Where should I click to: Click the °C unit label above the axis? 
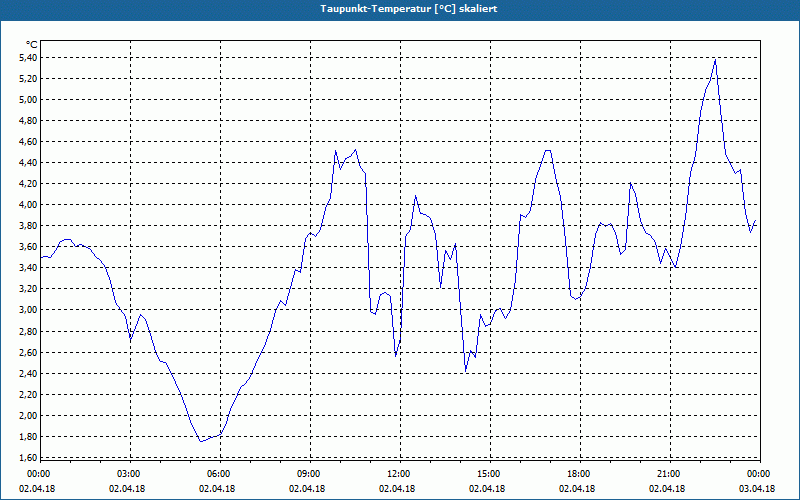(32, 45)
